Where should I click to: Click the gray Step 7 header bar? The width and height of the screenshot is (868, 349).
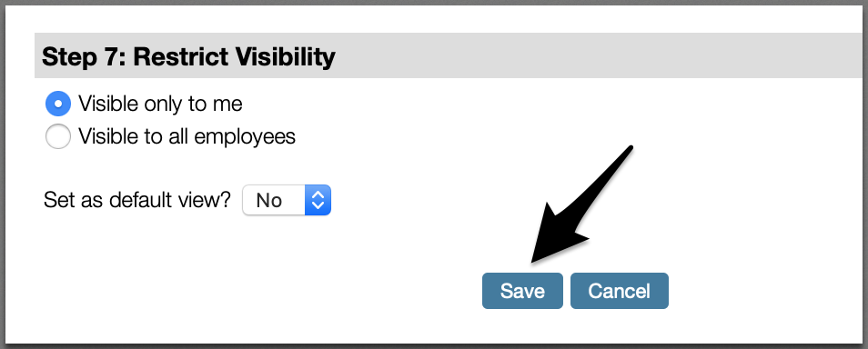point(451,55)
